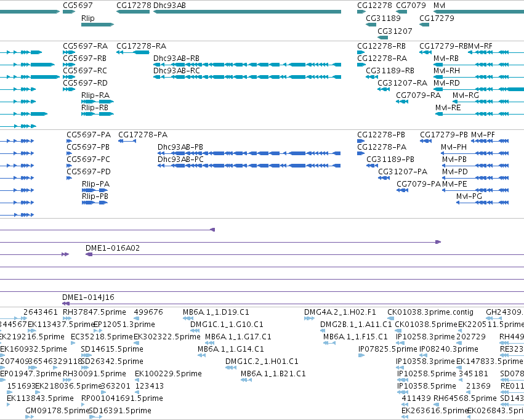Click the CG5697-RC transcript
This screenshot has width=524, height=420.
[x=69, y=77]
